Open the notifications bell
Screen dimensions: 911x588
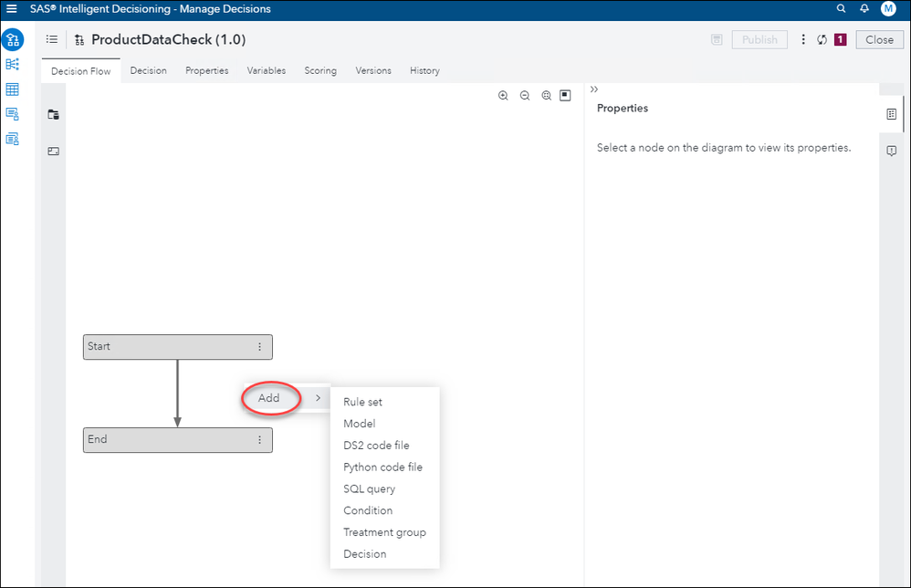tap(864, 8)
